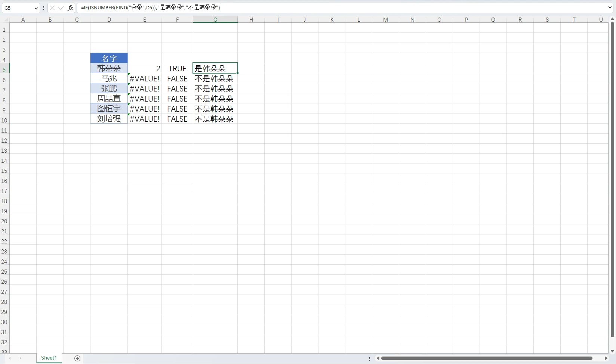Select FALSE cell in row 8
This screenshot has height=364, width=616.
coord(178,98)
